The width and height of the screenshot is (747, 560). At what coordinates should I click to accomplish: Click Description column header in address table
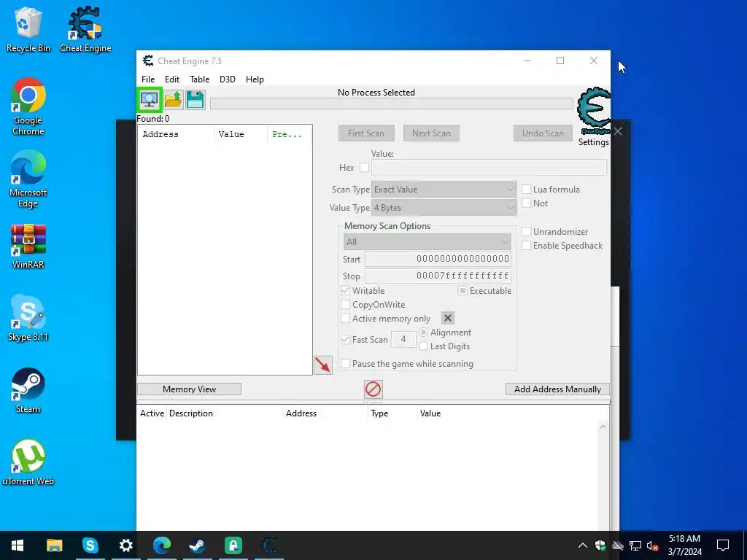225,413
